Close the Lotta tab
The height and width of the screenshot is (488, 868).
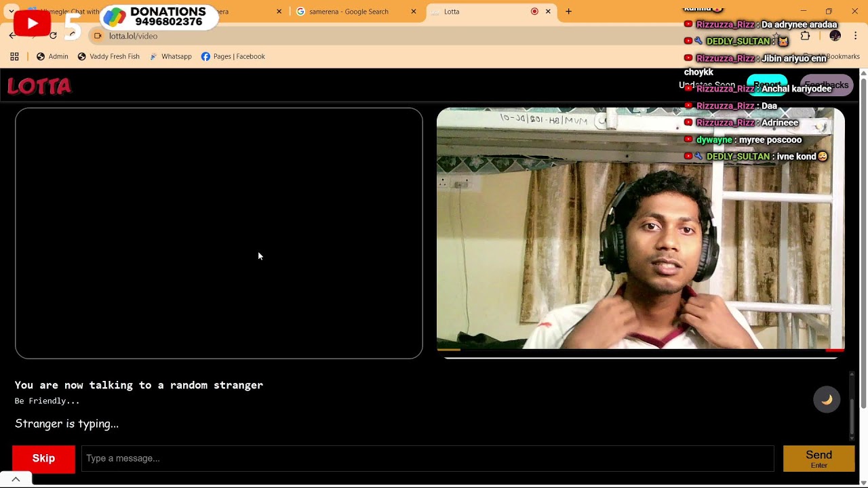548,12
